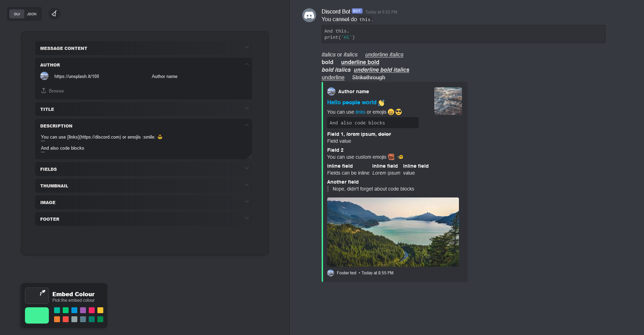Image resolution: width=644 pixels, height=335 pixels.
Task: Click the author icon URL input field
Action: (x=100, y=76)
